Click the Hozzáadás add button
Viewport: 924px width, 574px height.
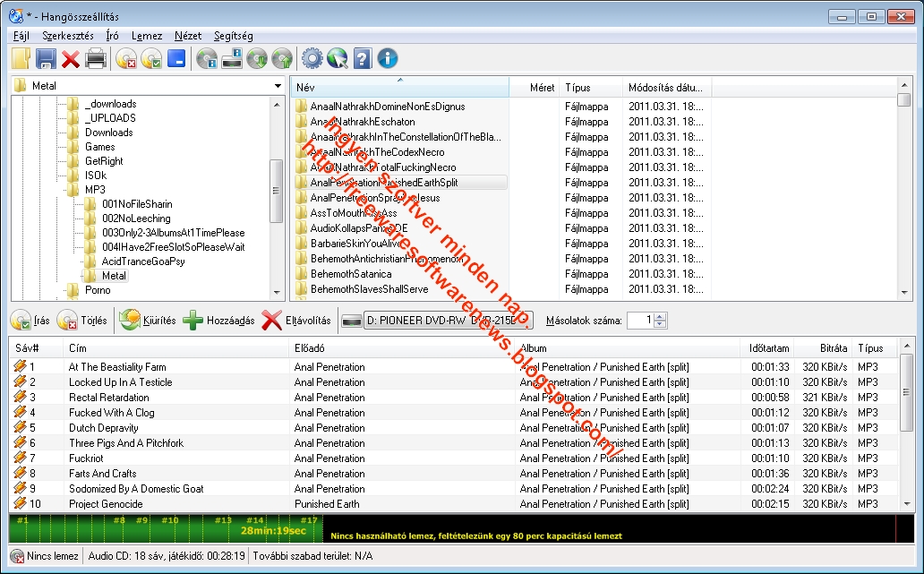point(218,321)
